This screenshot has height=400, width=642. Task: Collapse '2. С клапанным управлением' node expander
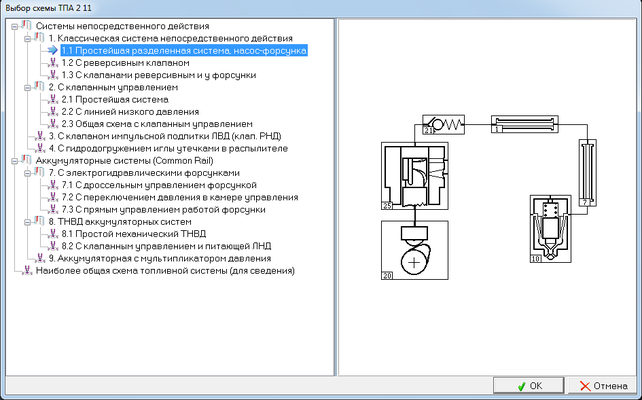click(x=28, y=88)
